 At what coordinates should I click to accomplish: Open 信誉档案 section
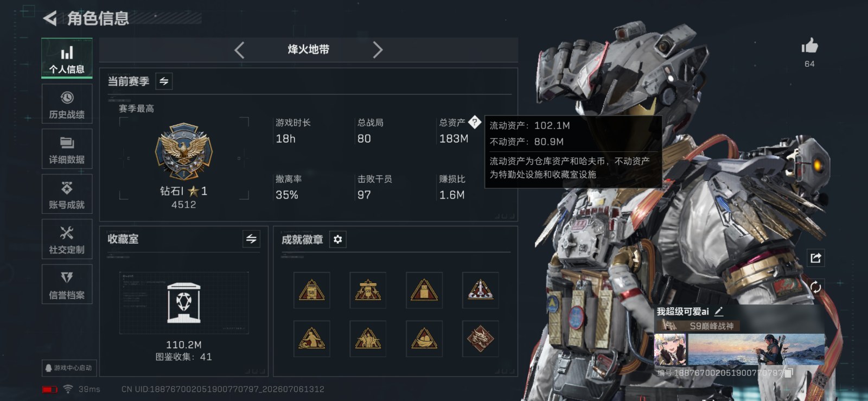[x=67, y=284]
